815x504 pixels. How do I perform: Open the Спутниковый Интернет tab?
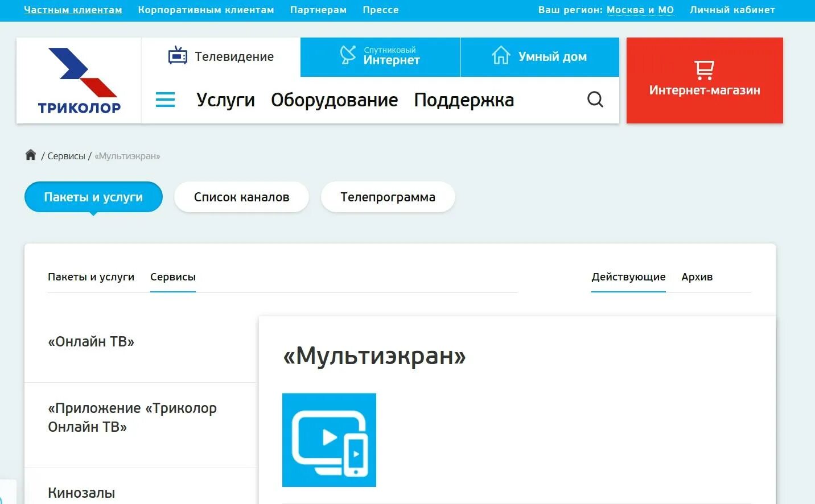[x=380, y=57]
